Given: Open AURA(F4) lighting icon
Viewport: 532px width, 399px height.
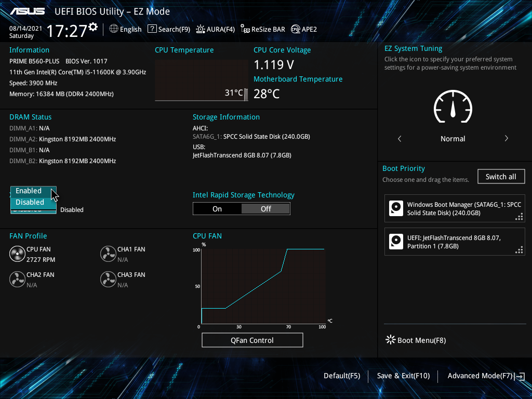Looking at the screenshot, I should (x=201, y=29).
